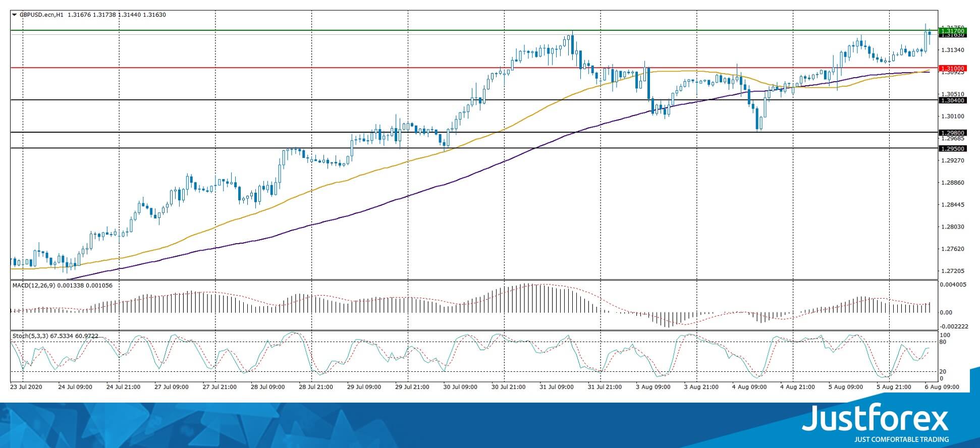Image resolution: width=980 pixels, height=448 pixels.
Task: Click the 1.28030 price axis value
Action: 953,227
